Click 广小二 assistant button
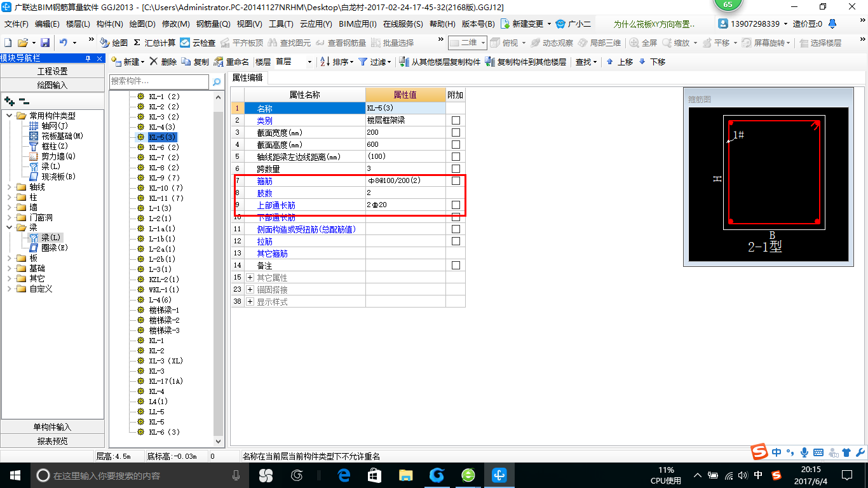This screenshot has width=868, height=488. click(x=573, y=24)
